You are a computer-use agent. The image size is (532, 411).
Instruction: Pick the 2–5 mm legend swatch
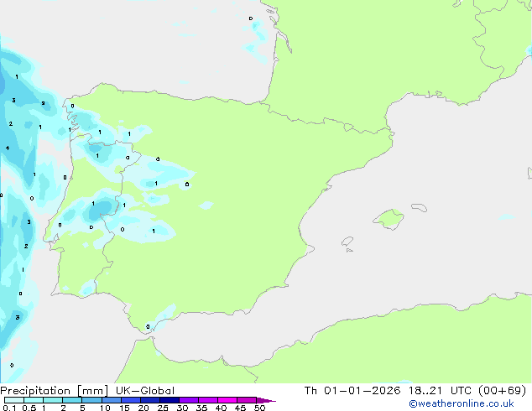(x=72, y=400)
